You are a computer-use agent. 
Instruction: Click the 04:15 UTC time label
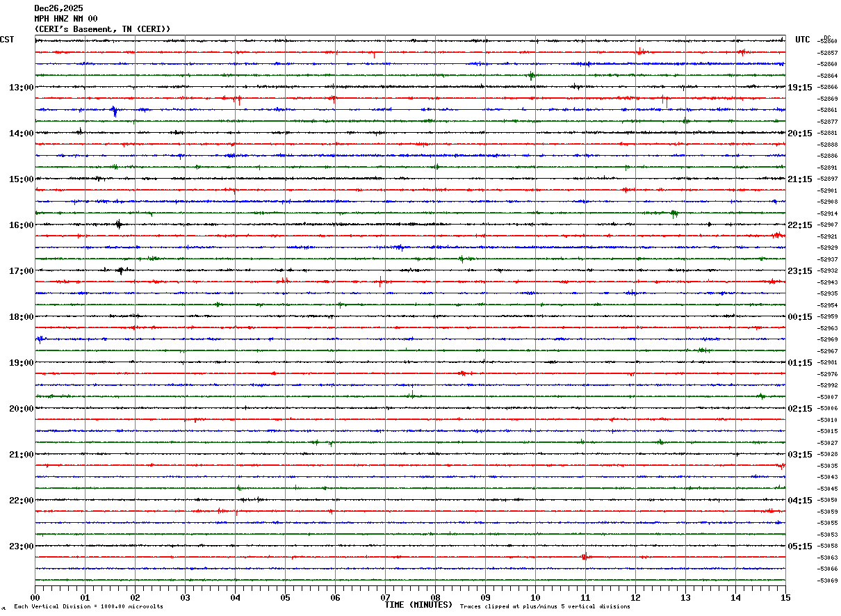tap(800, 500)
